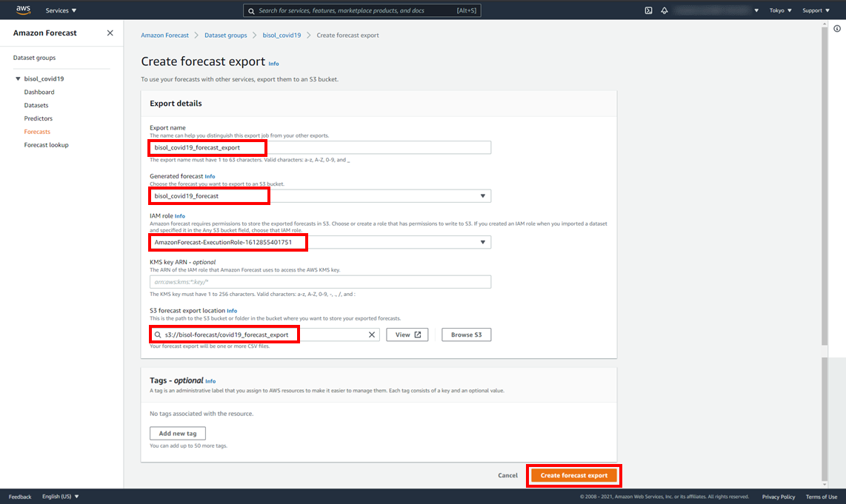Open Forecast lookup in sidebar

tap(46, 145)
